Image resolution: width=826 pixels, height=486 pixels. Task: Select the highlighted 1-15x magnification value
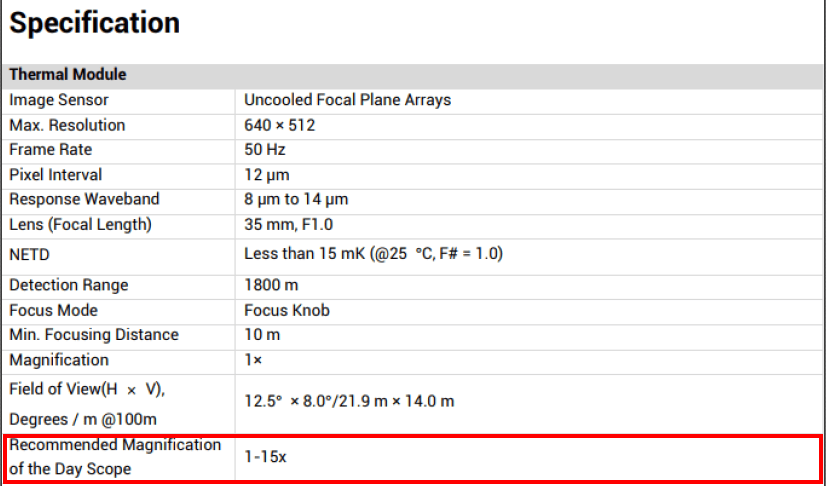(266, 456)
